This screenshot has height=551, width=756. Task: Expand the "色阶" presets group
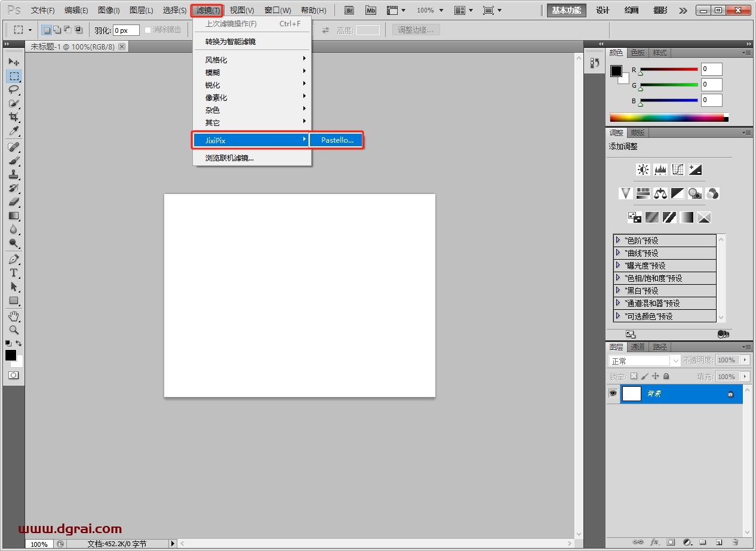(618, 240)
